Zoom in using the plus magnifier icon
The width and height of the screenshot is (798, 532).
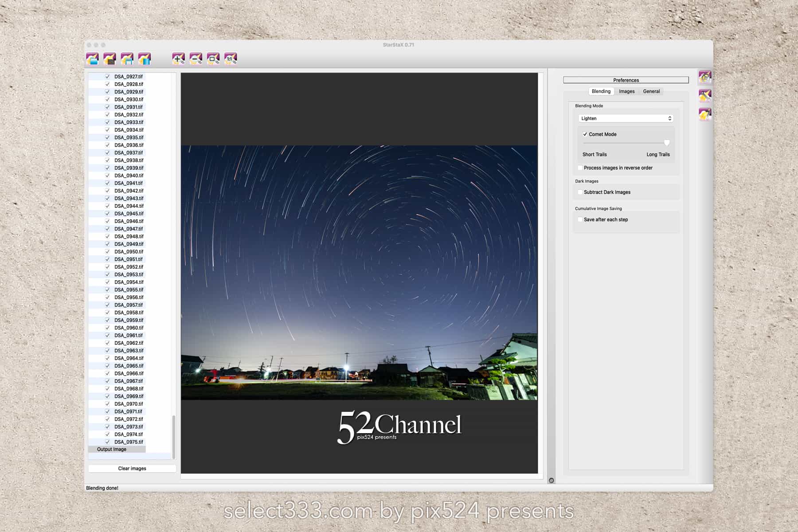click(178, 59)
